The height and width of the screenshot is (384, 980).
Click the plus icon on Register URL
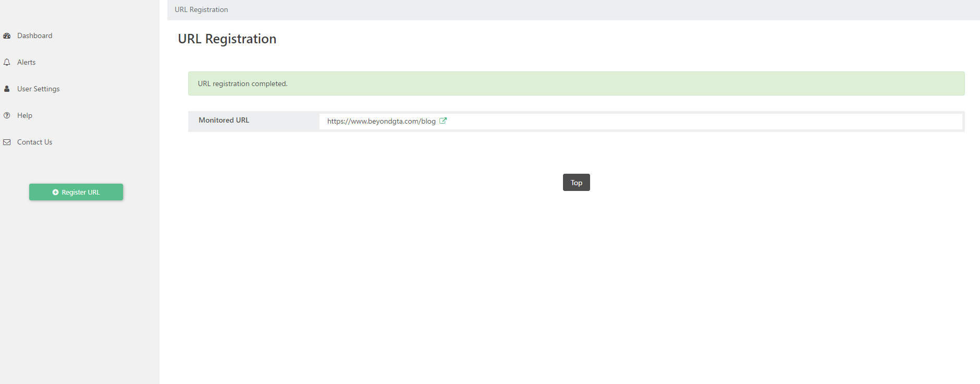pos(55,192)
